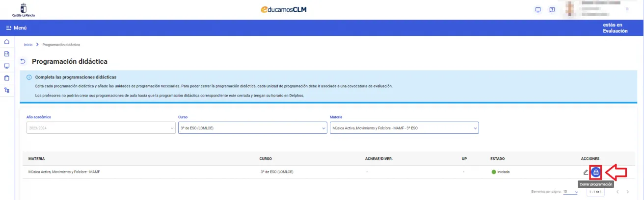Expand the Materia dropdown

tap(404, 128)
